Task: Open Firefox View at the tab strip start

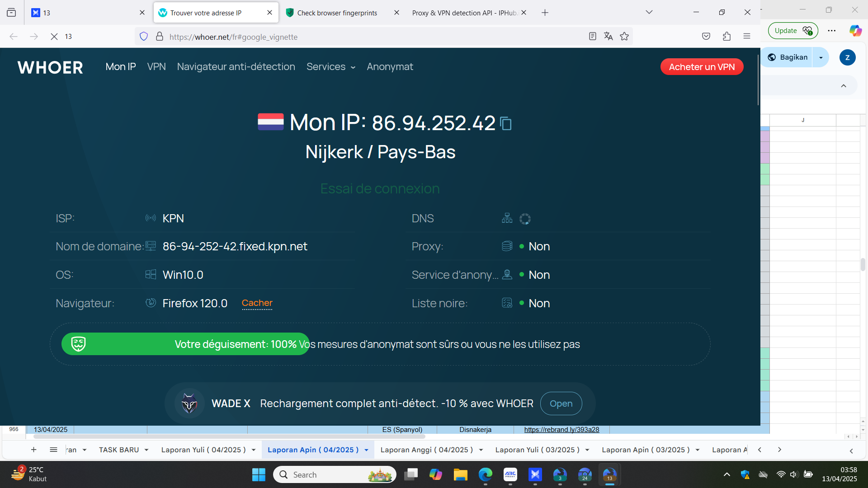Action: coord(11,13)
